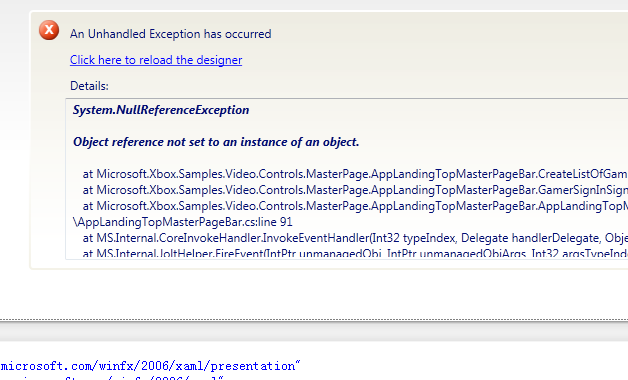Click the CreateListOfGam stack trace line
The image size is (628, 380).
point(355,174)
